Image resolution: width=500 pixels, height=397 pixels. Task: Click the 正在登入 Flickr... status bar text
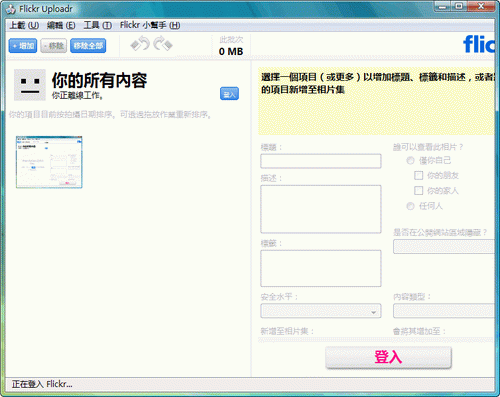tap(42, 384)
